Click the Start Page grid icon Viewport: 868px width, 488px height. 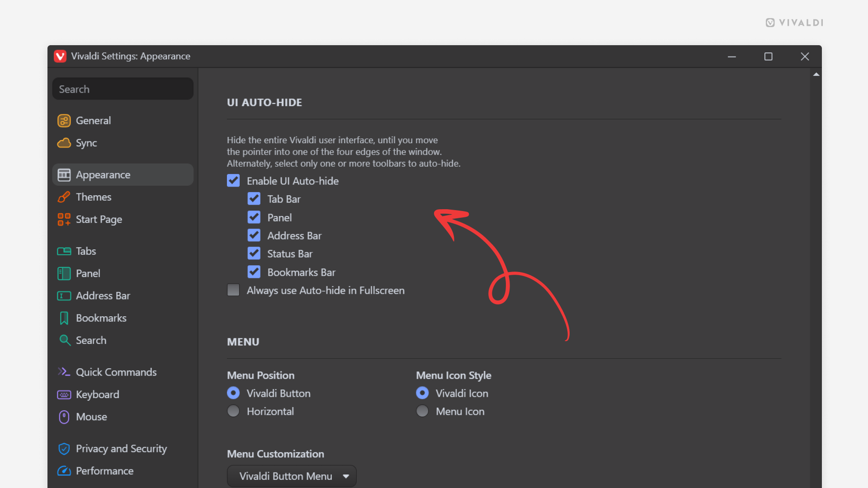64,220
